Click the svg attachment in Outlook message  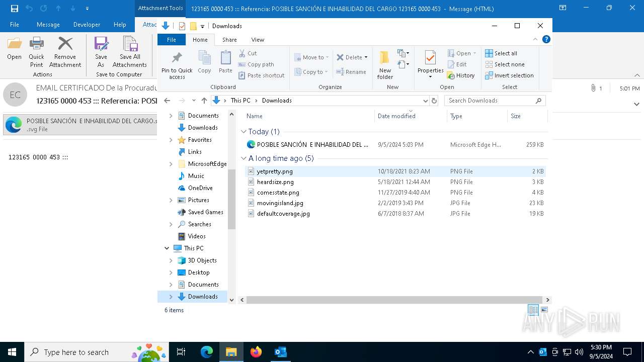(x=80, y=125)
